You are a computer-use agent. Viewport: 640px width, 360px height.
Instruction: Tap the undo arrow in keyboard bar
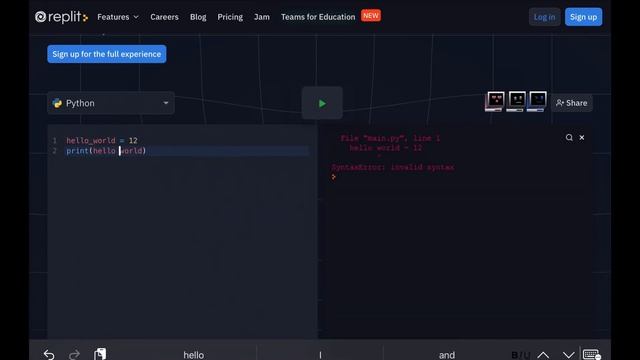click(49, 354)
